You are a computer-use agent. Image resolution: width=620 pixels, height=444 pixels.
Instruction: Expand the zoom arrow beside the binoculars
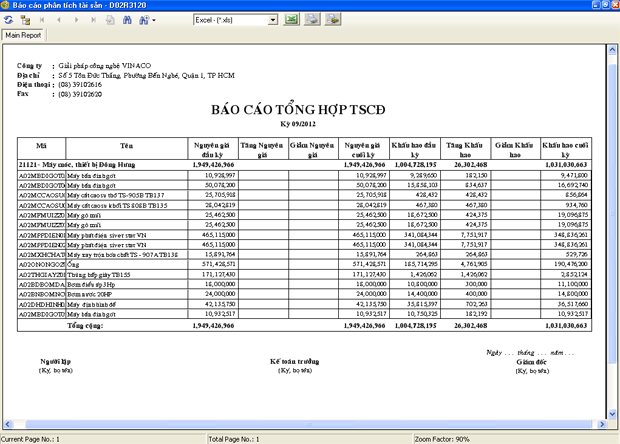pos(154,20)
